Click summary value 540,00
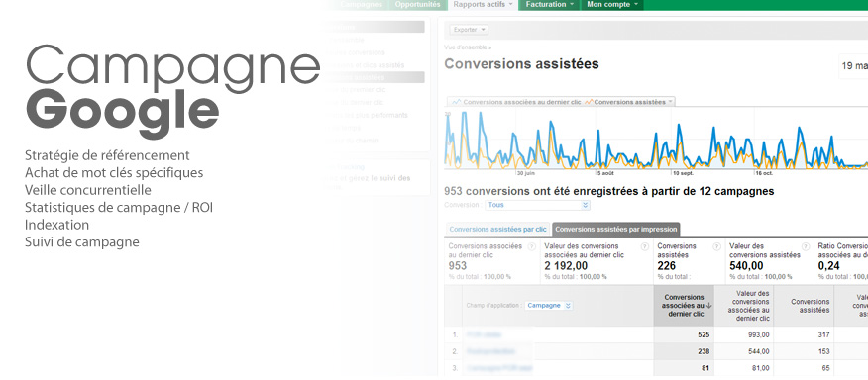868x380 pixels. coord(746,266)
